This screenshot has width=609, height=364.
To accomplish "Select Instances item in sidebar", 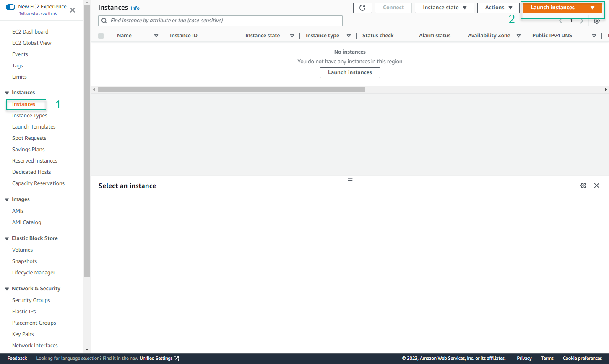I will point(24,104).
